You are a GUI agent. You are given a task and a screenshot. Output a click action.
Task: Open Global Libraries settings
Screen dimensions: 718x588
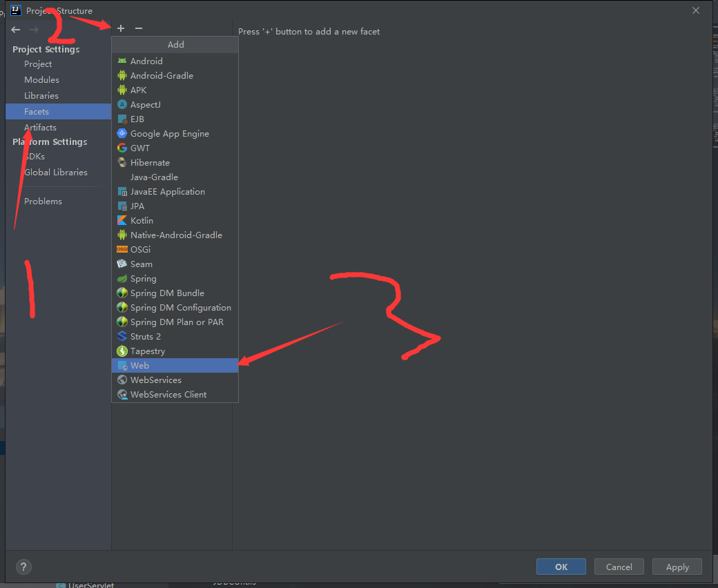coord(58,172)
